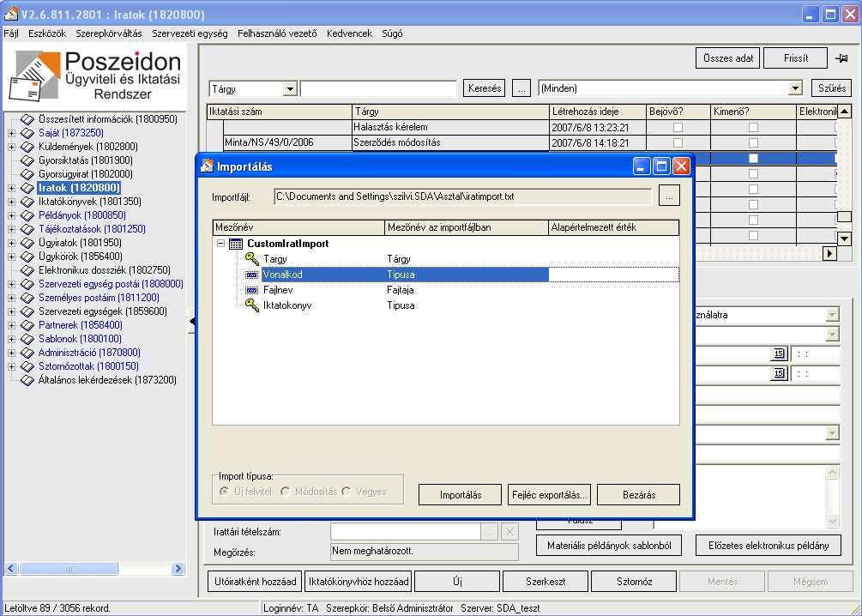Open the Eszközök menu
The image size is (862, 616).
47,33
